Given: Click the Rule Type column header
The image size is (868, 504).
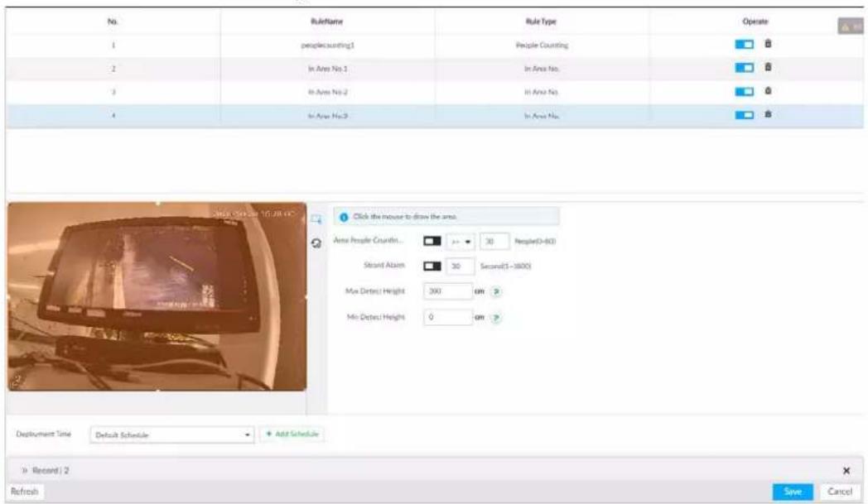Looking at the screenshot, I should (x=541, y=22).
